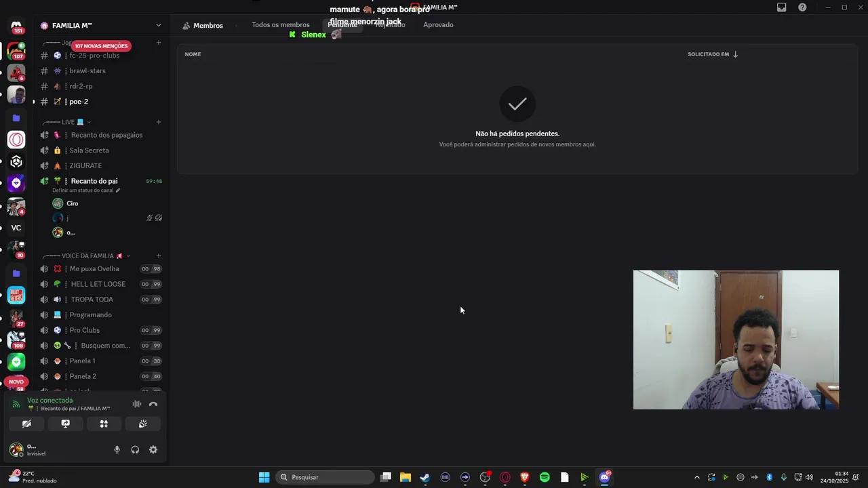Open user settings gear

[153, 449]
